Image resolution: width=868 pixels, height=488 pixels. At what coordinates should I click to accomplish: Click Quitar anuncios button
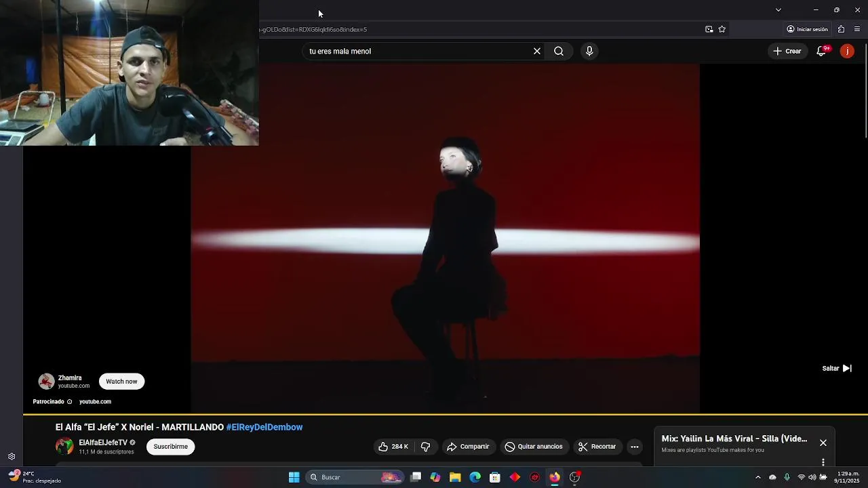534,447
